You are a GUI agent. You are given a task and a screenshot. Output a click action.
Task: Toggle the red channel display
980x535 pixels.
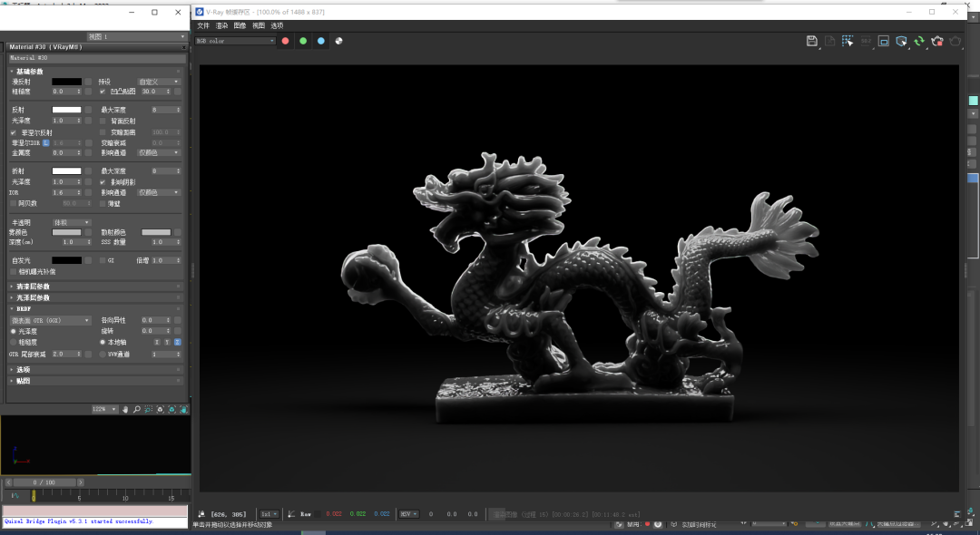285,40
